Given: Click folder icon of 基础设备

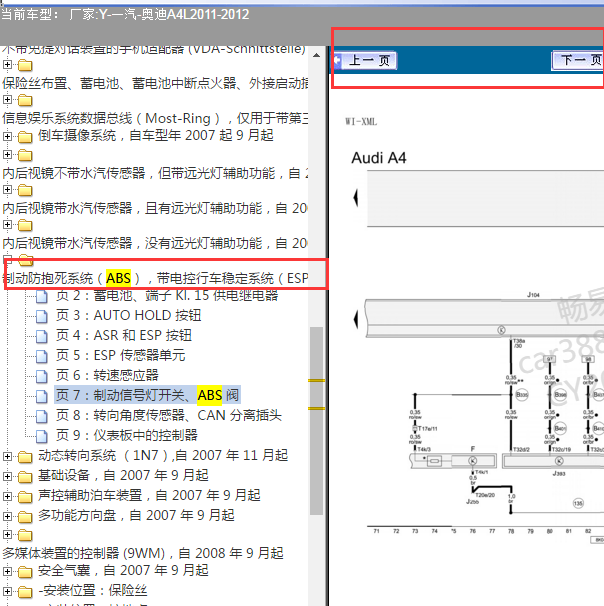Looking at the screenshot, I should [x=25, y=477].
